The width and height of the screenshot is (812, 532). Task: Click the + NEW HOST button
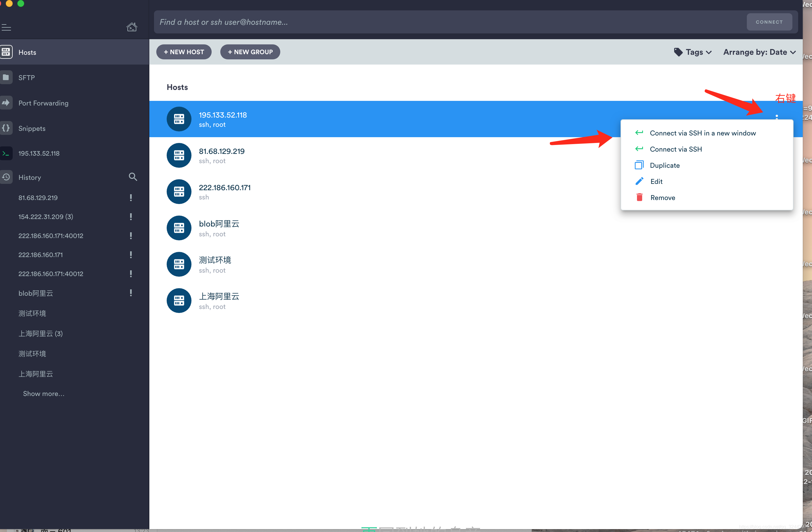pos(184,52)
